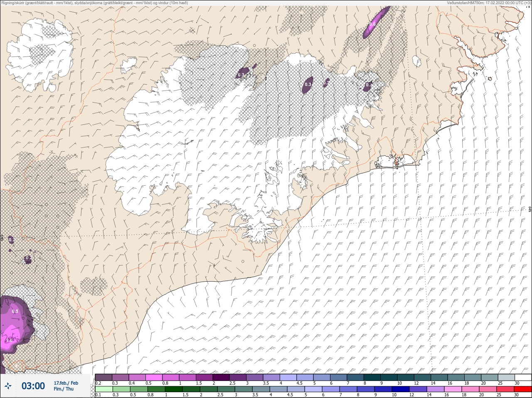The width and height of the screenshot is (532, 398).
Task: Pick the pale green 0.1 swatch, lower scale
Action: pyautogui.click(x=103, y=389)
